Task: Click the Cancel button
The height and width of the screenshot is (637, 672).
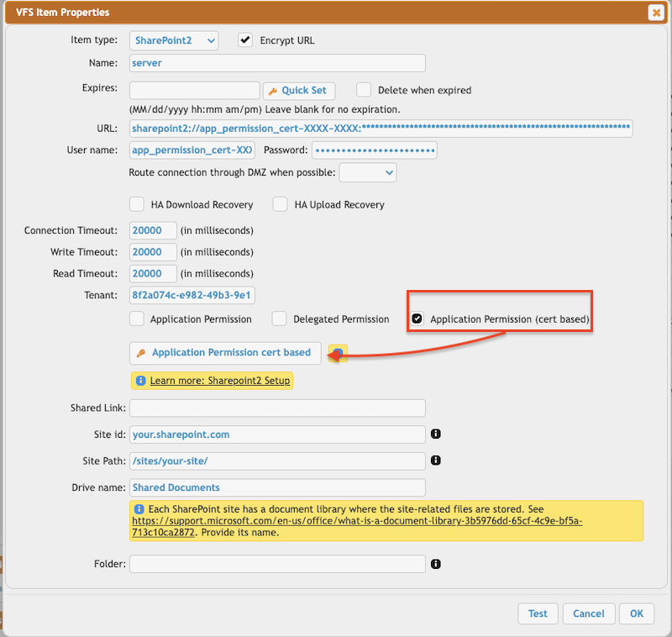Action: (589, 613)
